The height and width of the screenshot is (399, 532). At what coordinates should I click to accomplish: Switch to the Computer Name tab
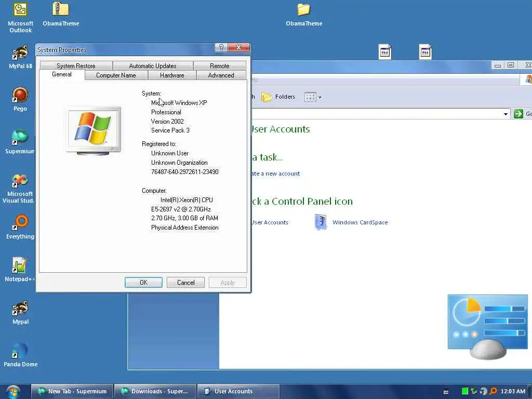click(116, 75)
